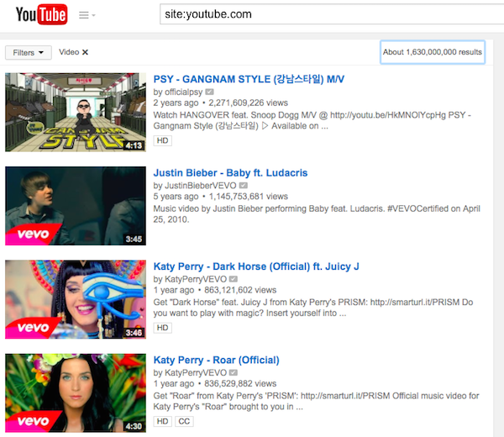Viewport: 504px width, 437px height.
Task: Click vevo logo on Roar thumbnail
Action: pos(33,421)
